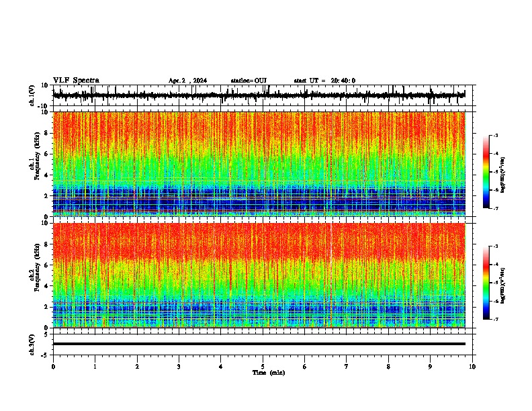532x411 pixels.
Task: Click the 6 kHz tick label on ch.1 axis
Action: pyautogui.click(x=46, y=154)
